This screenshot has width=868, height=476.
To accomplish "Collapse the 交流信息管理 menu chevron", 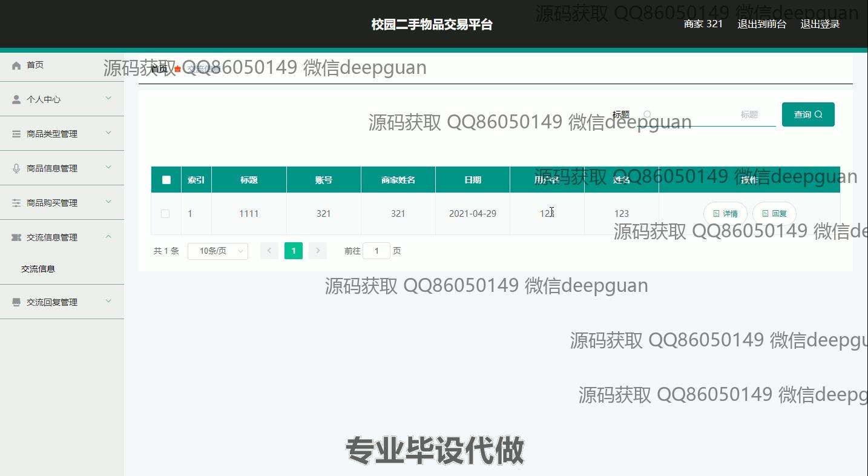I will 108,237.
